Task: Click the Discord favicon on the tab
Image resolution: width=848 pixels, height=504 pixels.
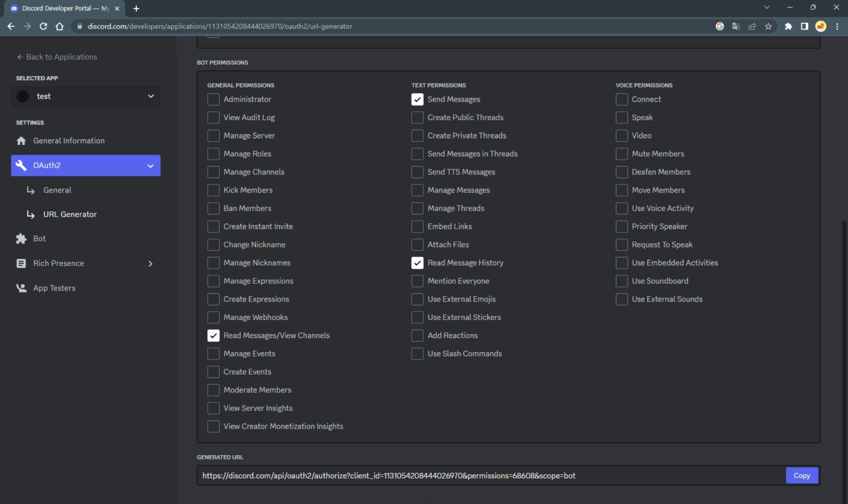Action: (14, 8)
